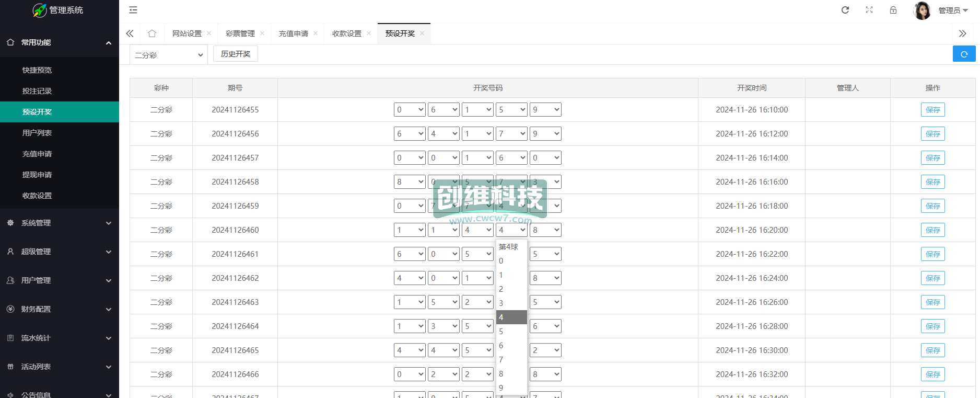Open 投注记录 in sidebar
The image size is (980, 398).
tap(60, 91)
